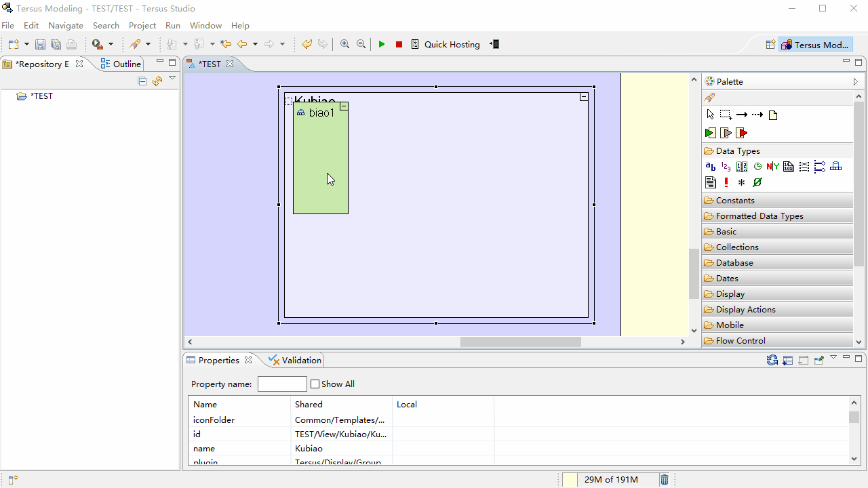Open the Back history dropdown arrow
This screenshot has width=868, height=488.
click(x=255, y=44)
